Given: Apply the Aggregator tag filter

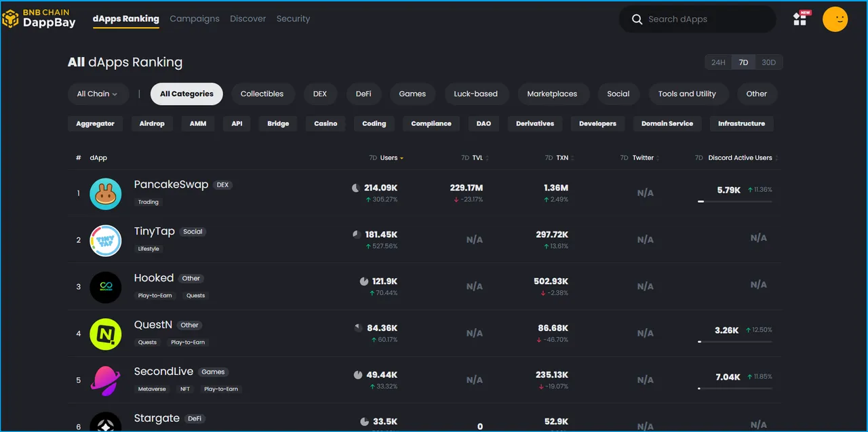Looking at the screenshot, I should pos(96,123).
